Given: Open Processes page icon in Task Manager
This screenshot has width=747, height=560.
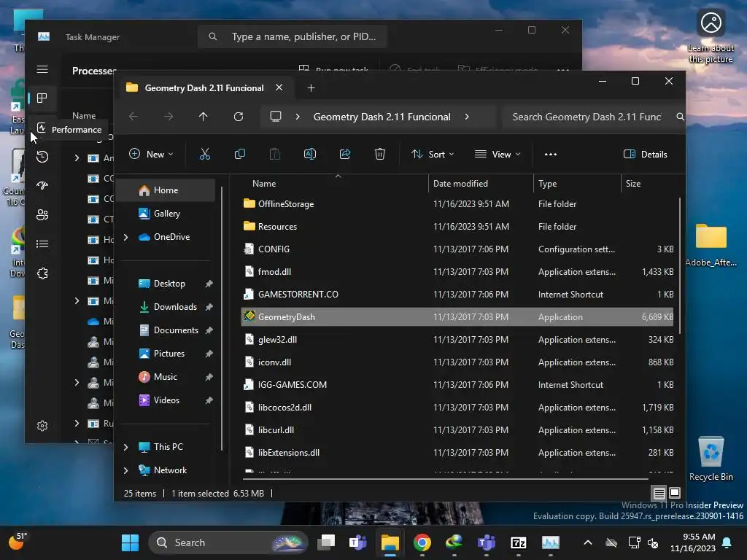Looking at the screenshot, I should (x=42, y=98).
